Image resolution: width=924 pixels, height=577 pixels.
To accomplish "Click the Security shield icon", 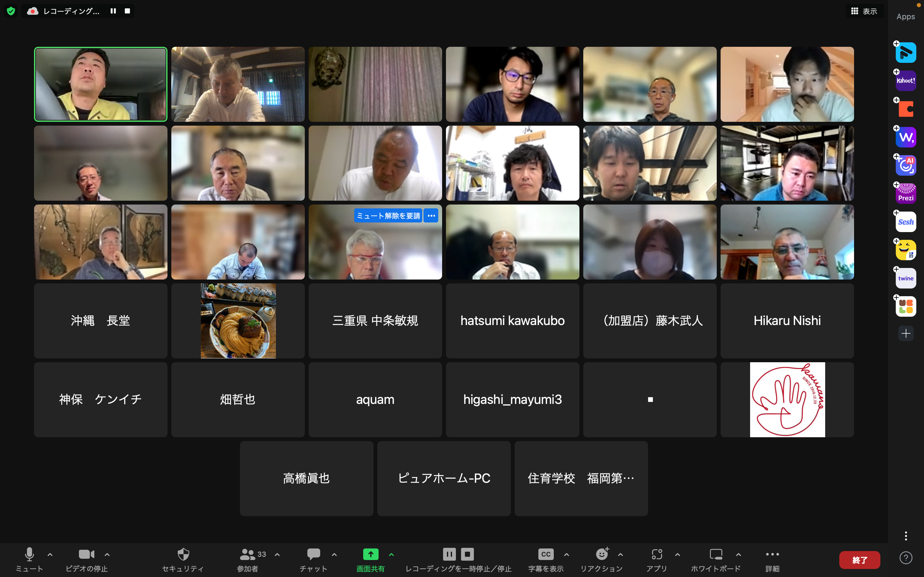I will coord(183,554).
